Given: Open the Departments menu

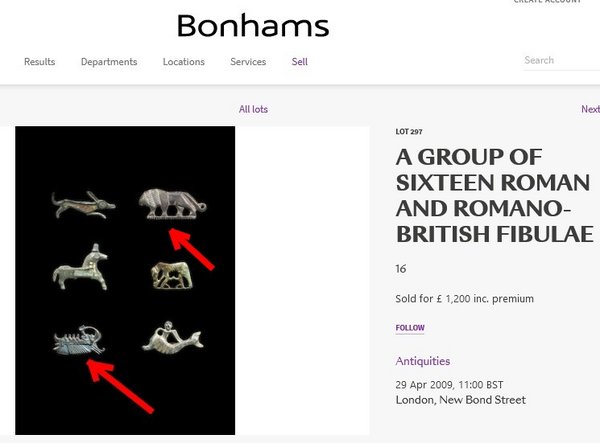Looking at the screenshot, I should coord(109,62).
